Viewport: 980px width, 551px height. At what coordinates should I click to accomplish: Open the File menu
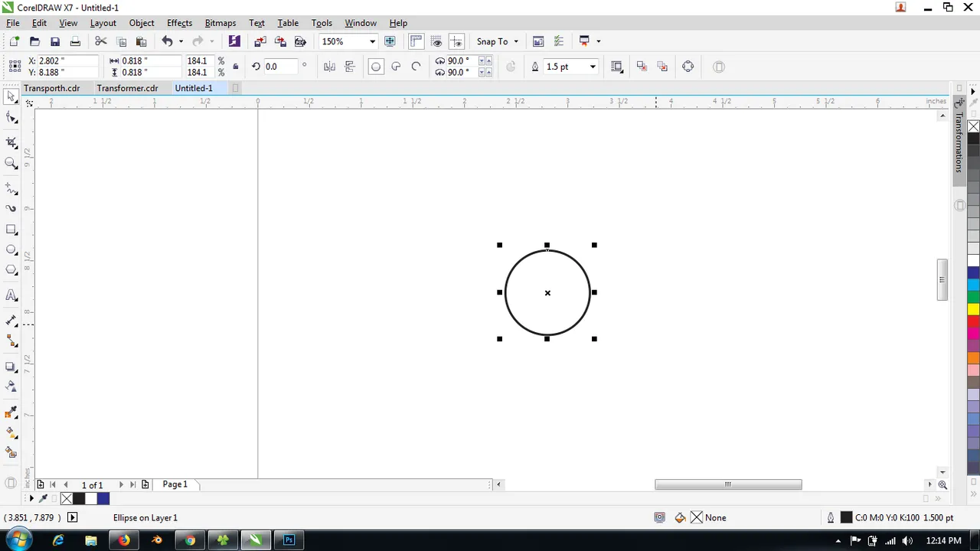pos(13,23)
